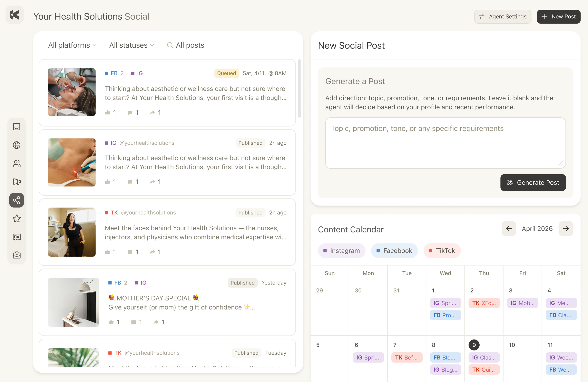Viewport: 588px width, 382px height.
Task: Open the FB Blo... event on April 8
Action: point(445,358)
